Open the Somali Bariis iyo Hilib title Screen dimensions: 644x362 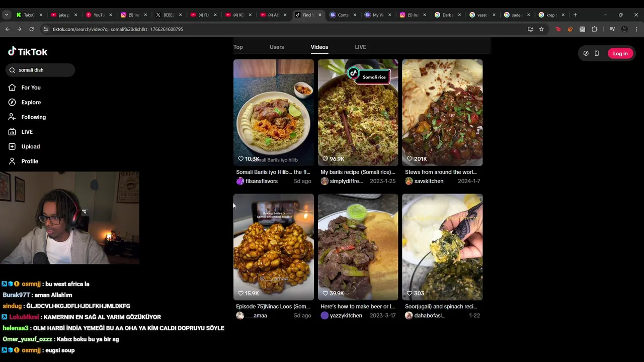click(273, 172)
